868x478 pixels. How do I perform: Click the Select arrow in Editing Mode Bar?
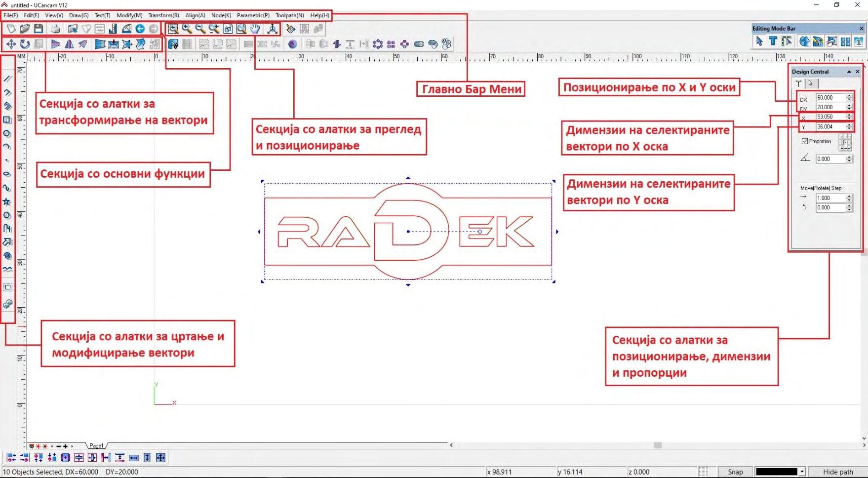759,41
